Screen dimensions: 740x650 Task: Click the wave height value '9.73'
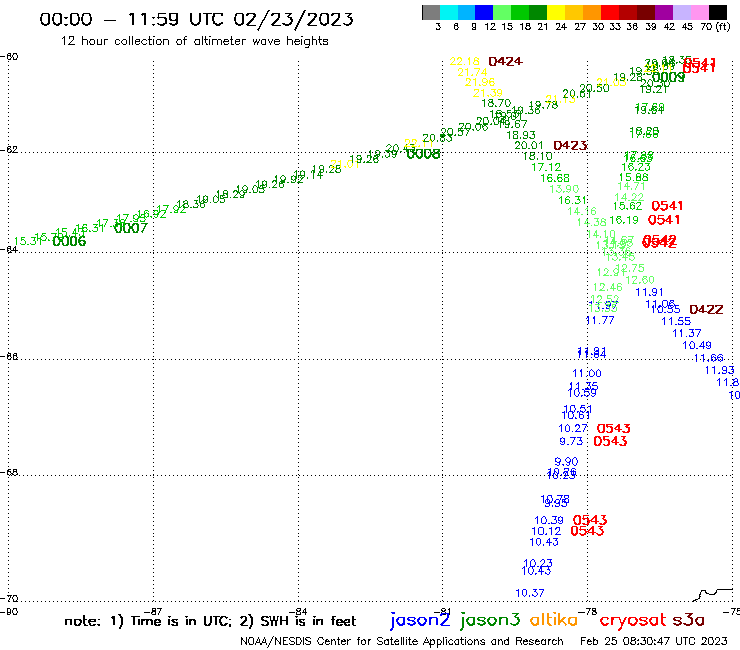coord(571,441)
